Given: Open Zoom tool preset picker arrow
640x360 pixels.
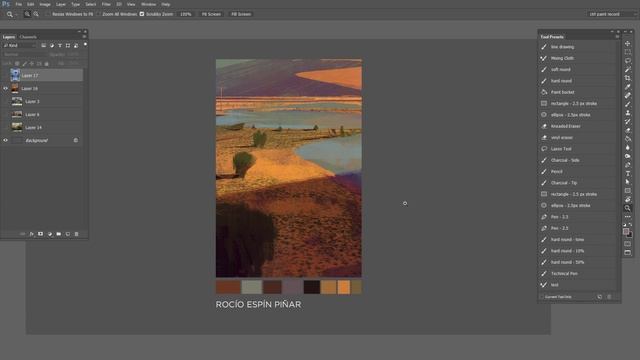Looking at the screenshot, I should [16, 14].
